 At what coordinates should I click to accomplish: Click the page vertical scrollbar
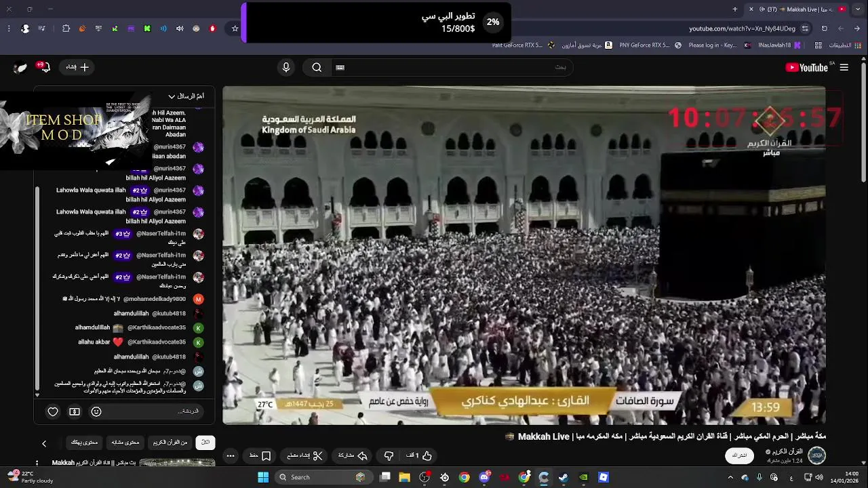[863, 122]
